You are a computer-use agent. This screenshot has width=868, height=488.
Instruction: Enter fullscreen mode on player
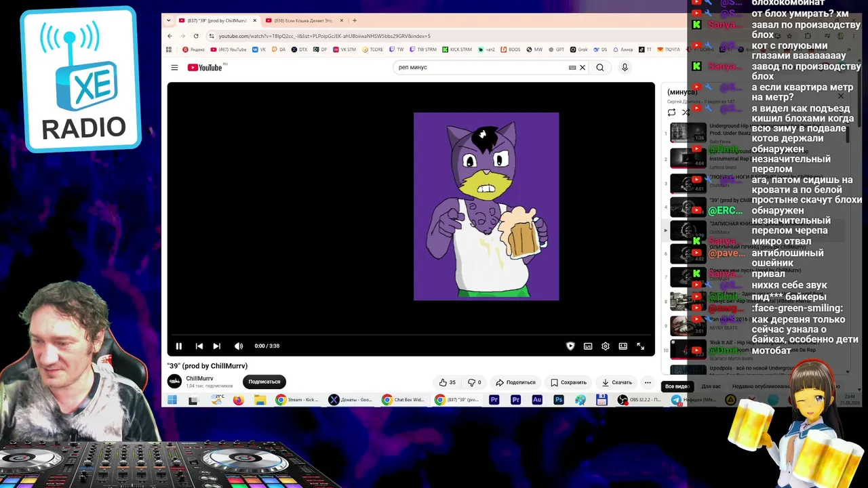coord(641,346)
